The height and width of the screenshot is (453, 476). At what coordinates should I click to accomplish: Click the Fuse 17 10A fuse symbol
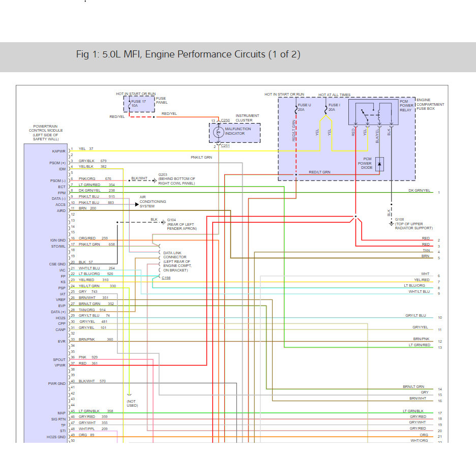point(129,104)
